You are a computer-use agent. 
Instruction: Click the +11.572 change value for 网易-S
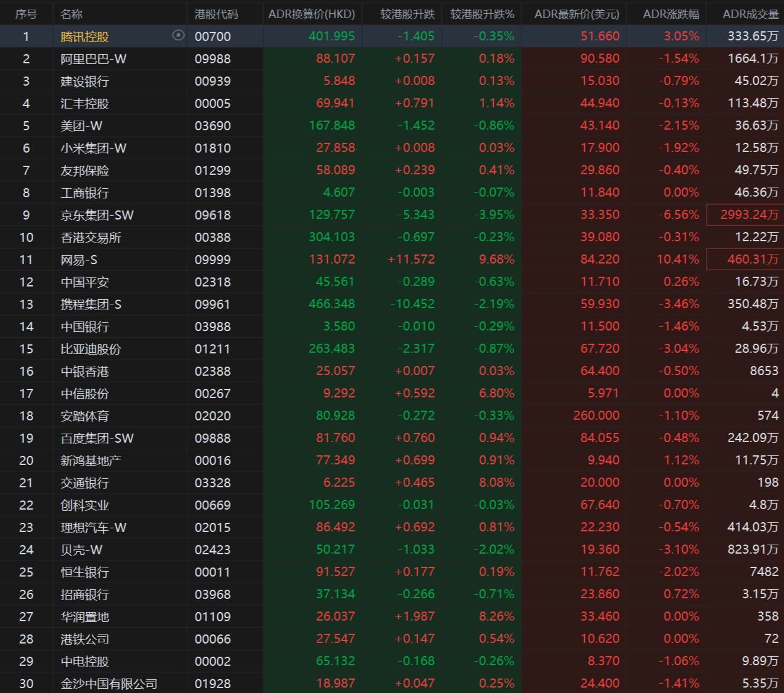tap(411, 259)
